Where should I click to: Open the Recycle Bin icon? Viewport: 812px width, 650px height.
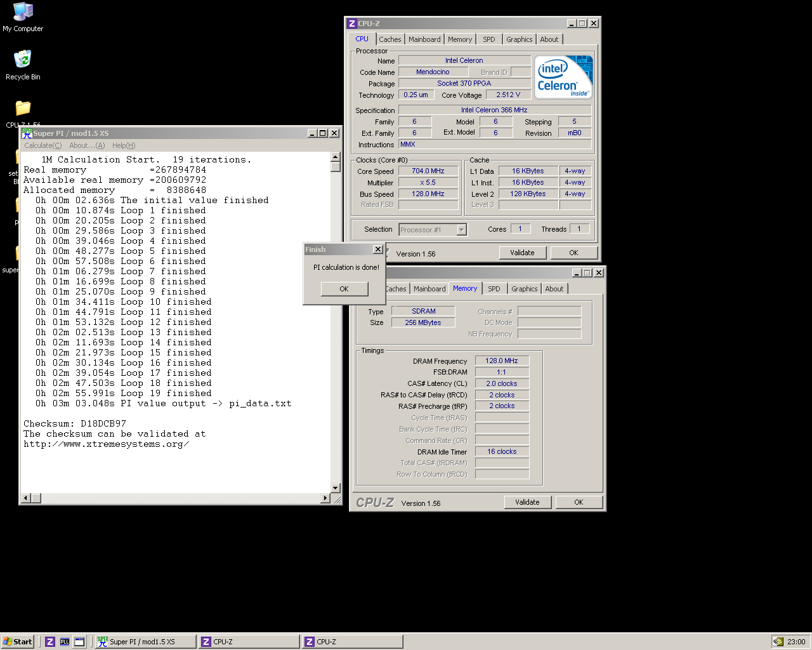tap(23, 65)
